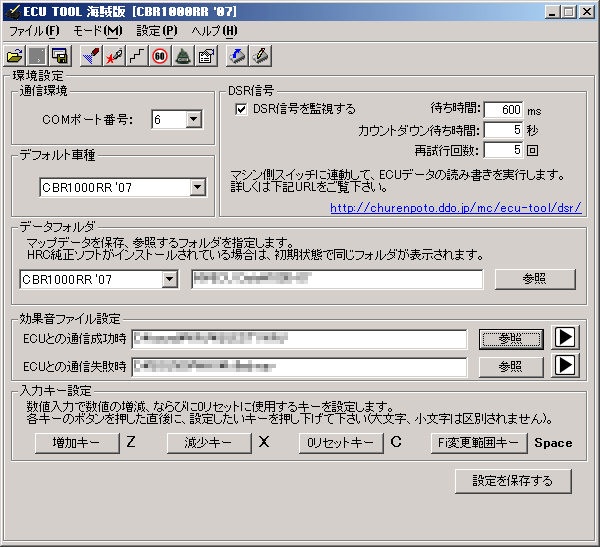Open the ヘルプ(H) menu

tap(214, 31)
